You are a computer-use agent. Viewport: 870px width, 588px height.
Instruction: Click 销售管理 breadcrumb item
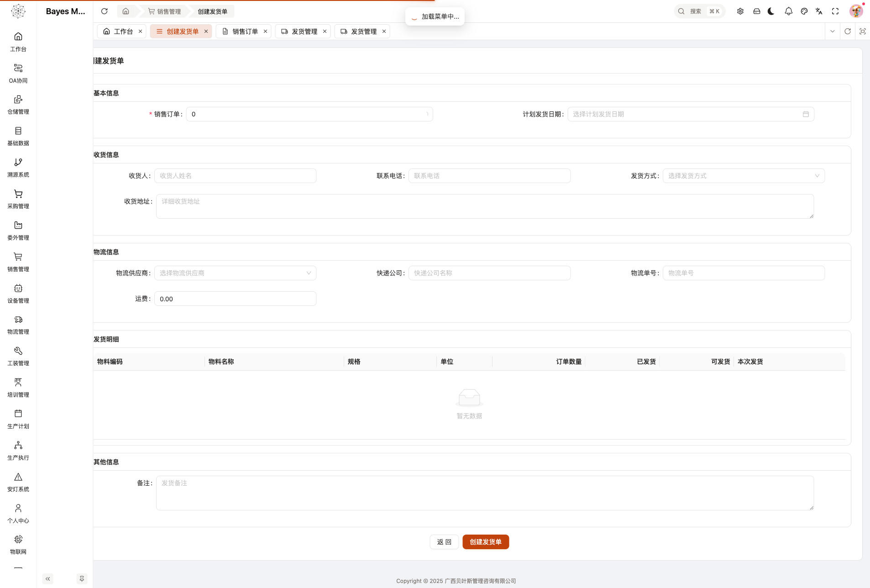(164, 11)
